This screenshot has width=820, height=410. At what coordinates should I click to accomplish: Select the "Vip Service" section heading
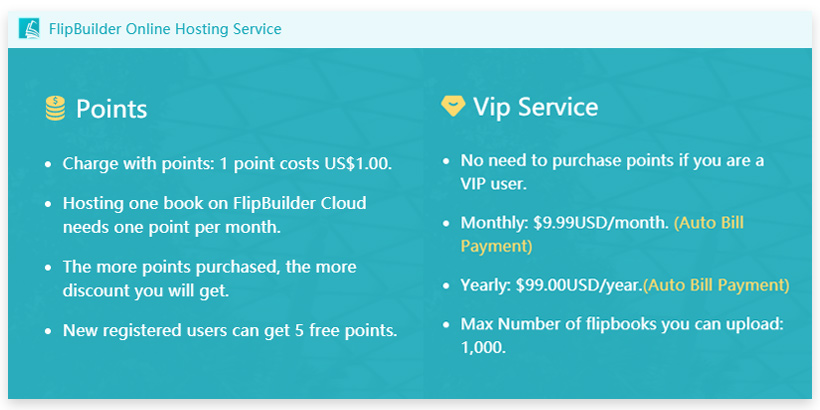click(535, 107)
